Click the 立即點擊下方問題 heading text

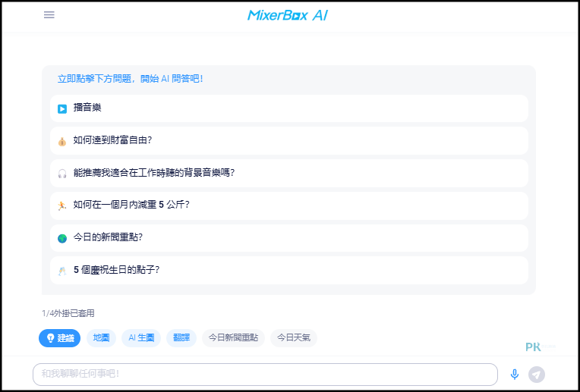tap(131, 79)
